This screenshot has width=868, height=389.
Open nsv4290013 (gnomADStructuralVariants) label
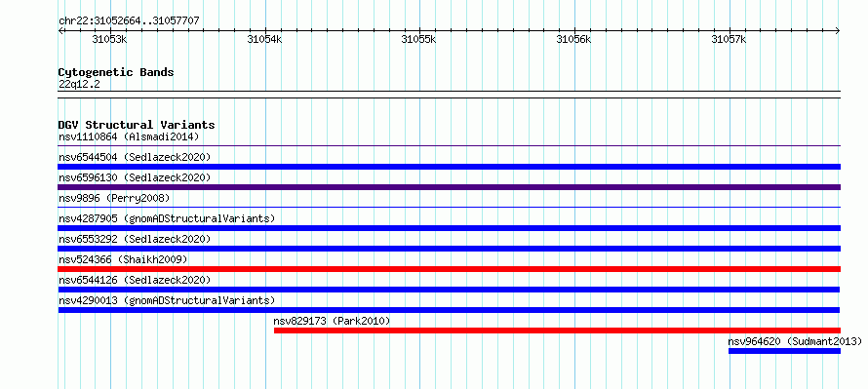tap(167, 300)
